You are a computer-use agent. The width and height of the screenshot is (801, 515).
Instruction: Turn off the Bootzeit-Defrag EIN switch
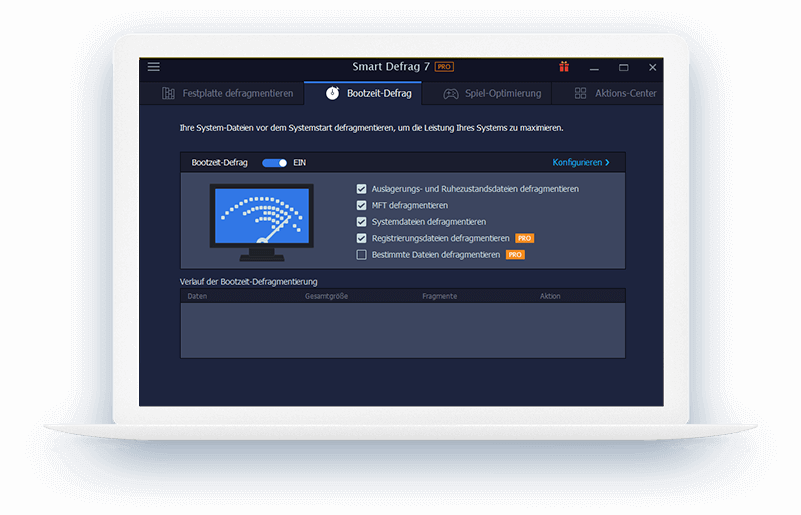tap(274, 162)
